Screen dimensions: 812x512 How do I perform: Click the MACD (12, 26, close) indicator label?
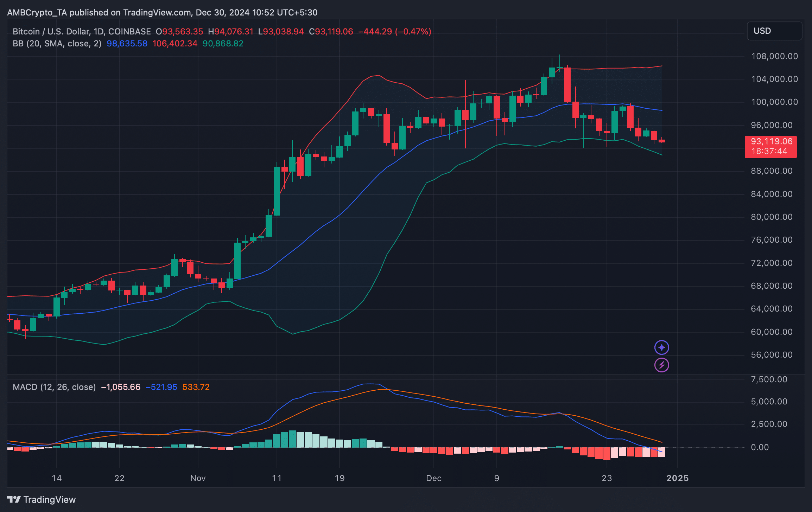54,387
